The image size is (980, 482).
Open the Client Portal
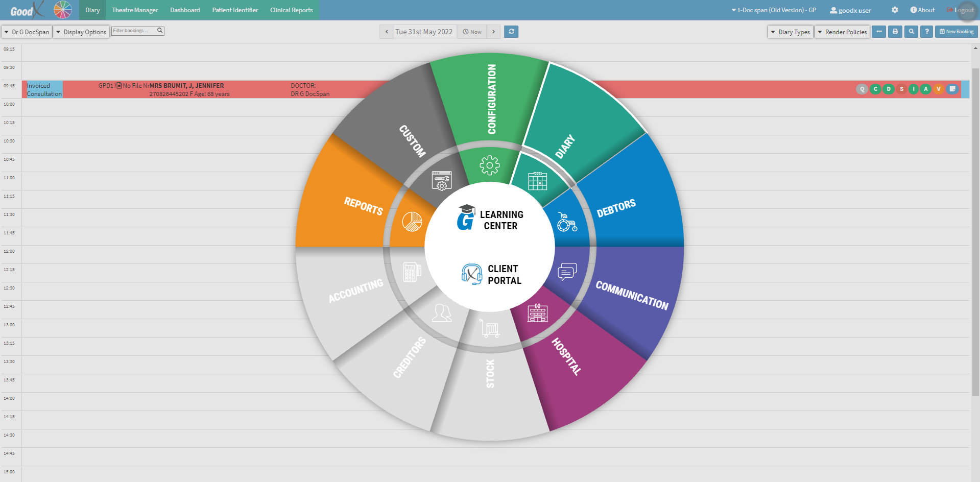491,274
